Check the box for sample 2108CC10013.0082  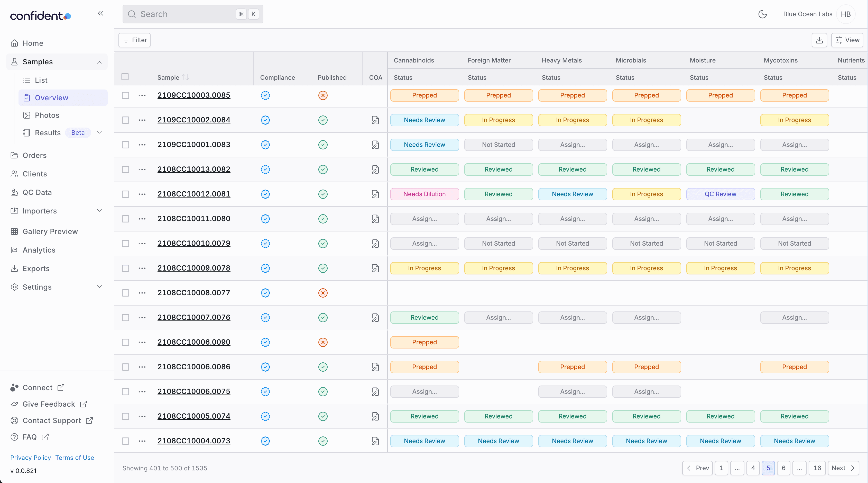tap(125, 169)
